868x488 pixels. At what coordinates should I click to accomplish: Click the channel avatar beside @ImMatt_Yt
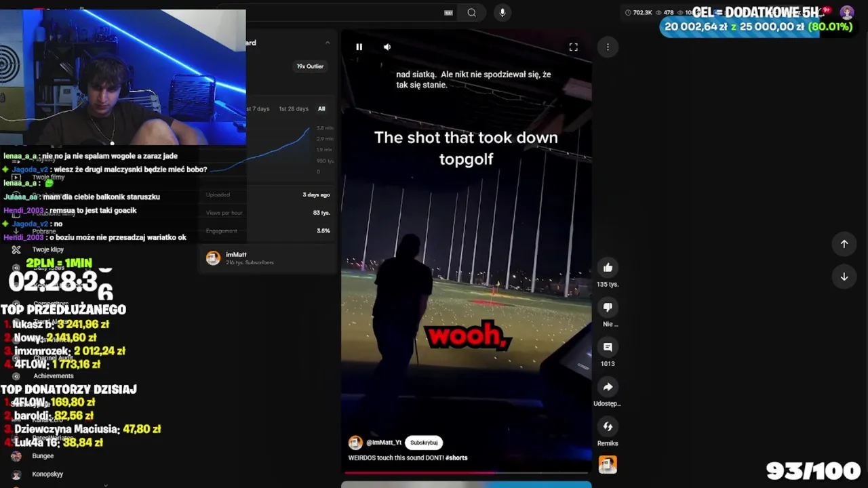click(x=355, y=443)
